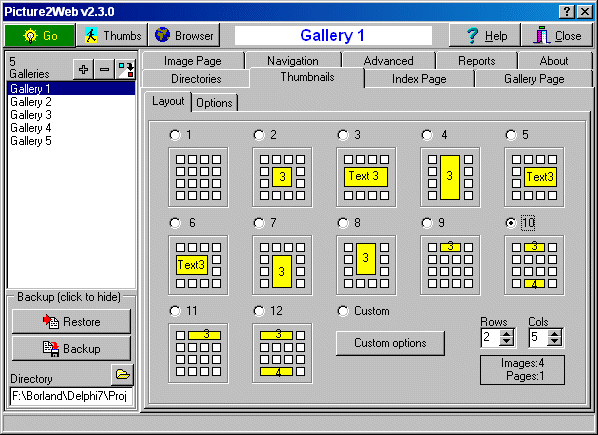
Task: Click the Rows number field
Action: [x=490, y=337]
